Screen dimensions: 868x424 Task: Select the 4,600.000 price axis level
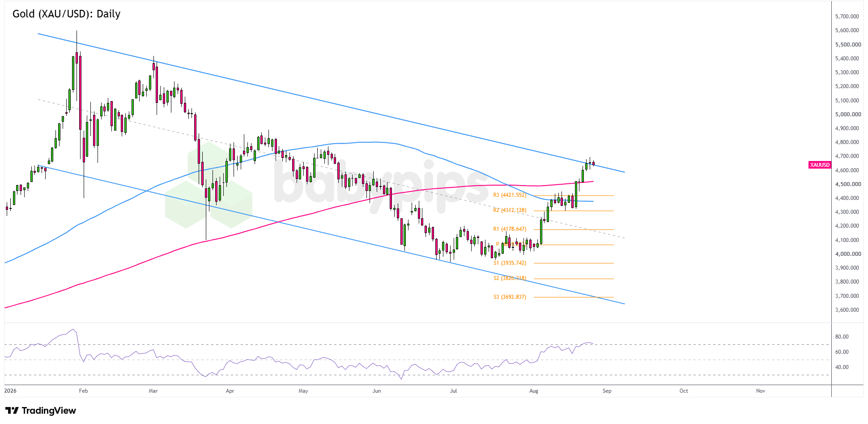[847, 170]
